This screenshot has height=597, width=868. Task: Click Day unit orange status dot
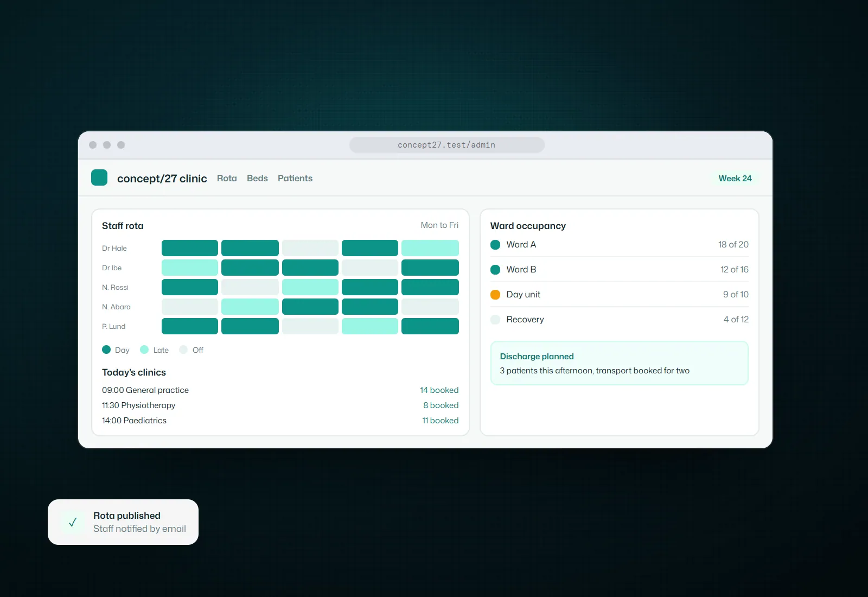[495, 295]
